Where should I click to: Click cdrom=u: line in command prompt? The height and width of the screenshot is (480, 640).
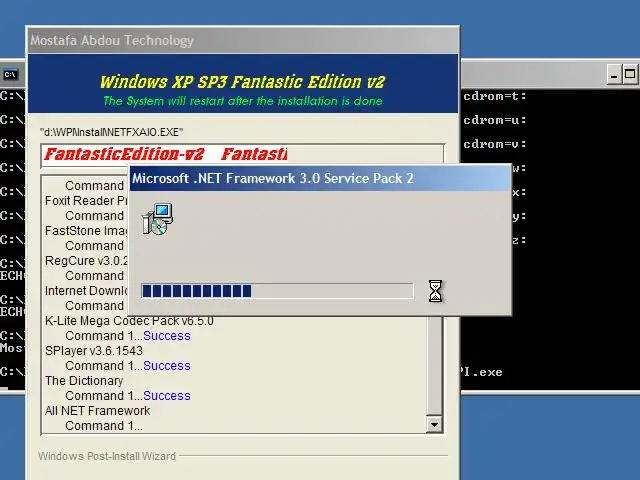(495, 120)
